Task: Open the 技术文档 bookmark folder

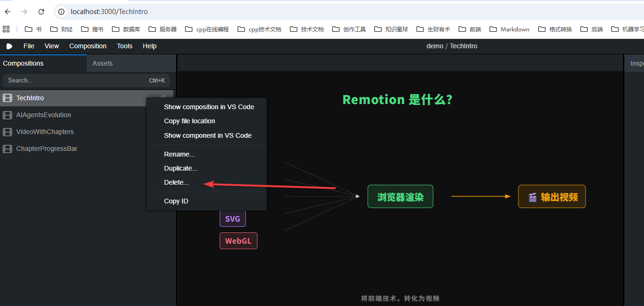Action: (307, 29)
